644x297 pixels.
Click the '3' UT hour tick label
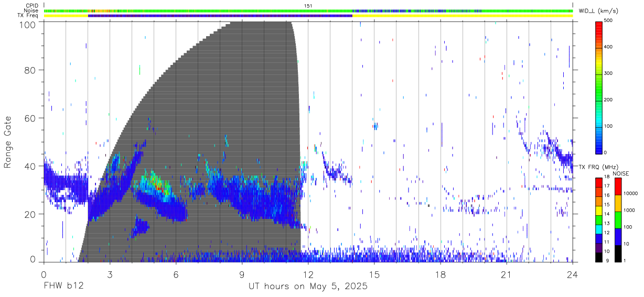[x=110, y=274]
